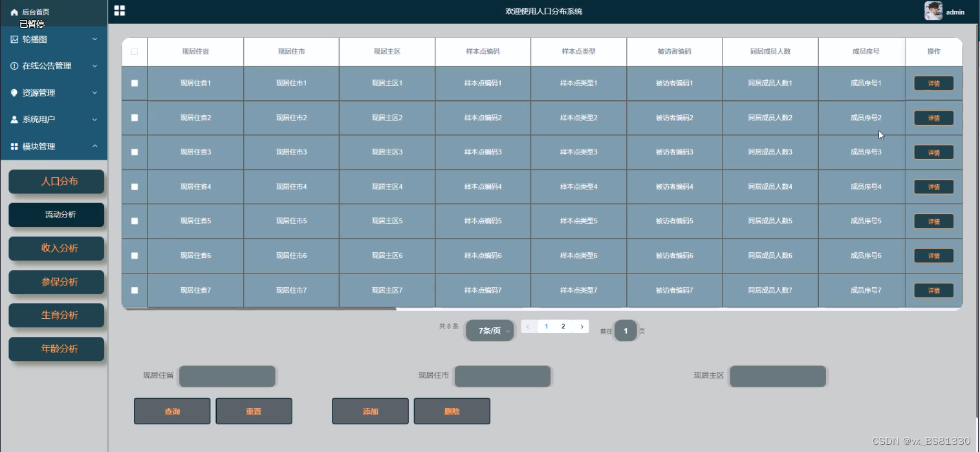
Task: Click cell 被访者编码3
Action: pyautogui.click(x=675, y=152)
